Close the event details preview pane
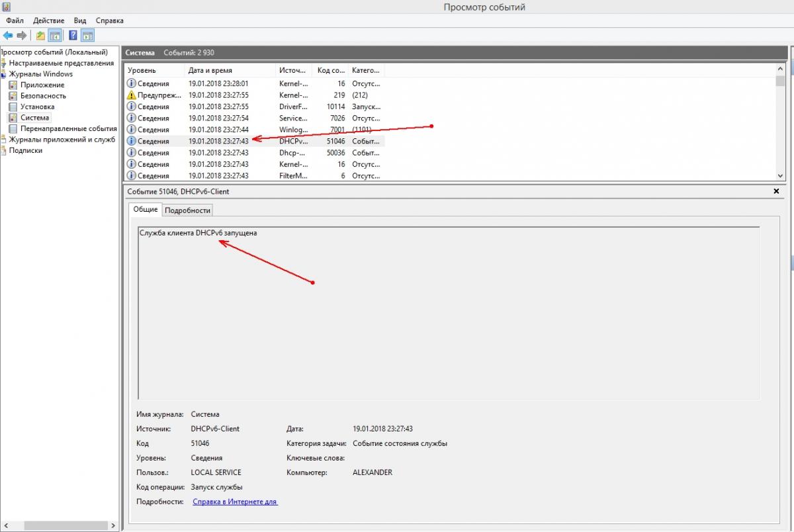 (776, 191)
